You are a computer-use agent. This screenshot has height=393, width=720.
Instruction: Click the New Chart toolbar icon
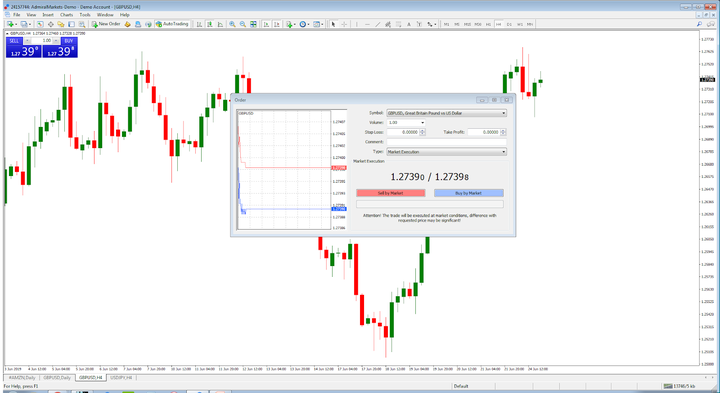click(11, 24)
